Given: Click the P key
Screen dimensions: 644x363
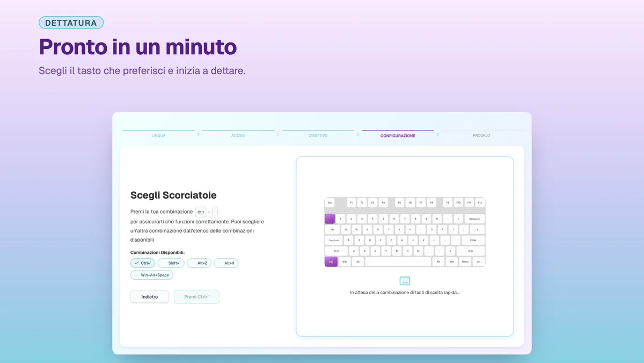Looking at the screenshot, I should tap(442, 229).
